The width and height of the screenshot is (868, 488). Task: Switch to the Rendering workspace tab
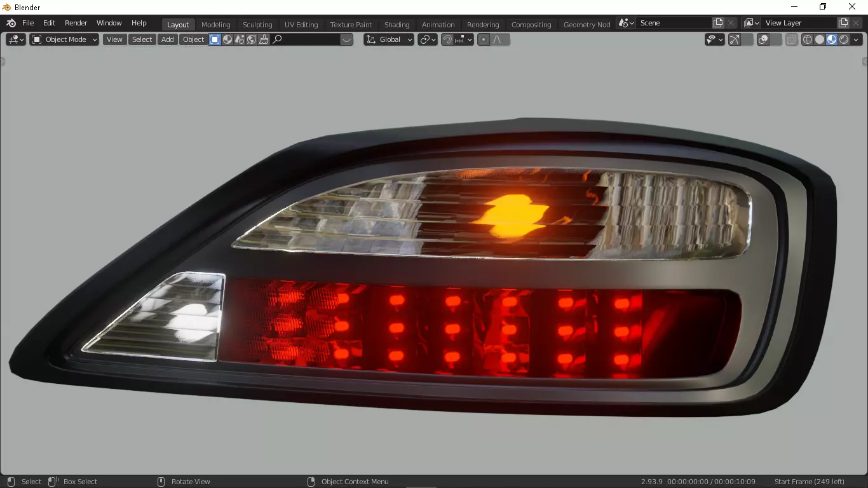(x=483, y=25)
